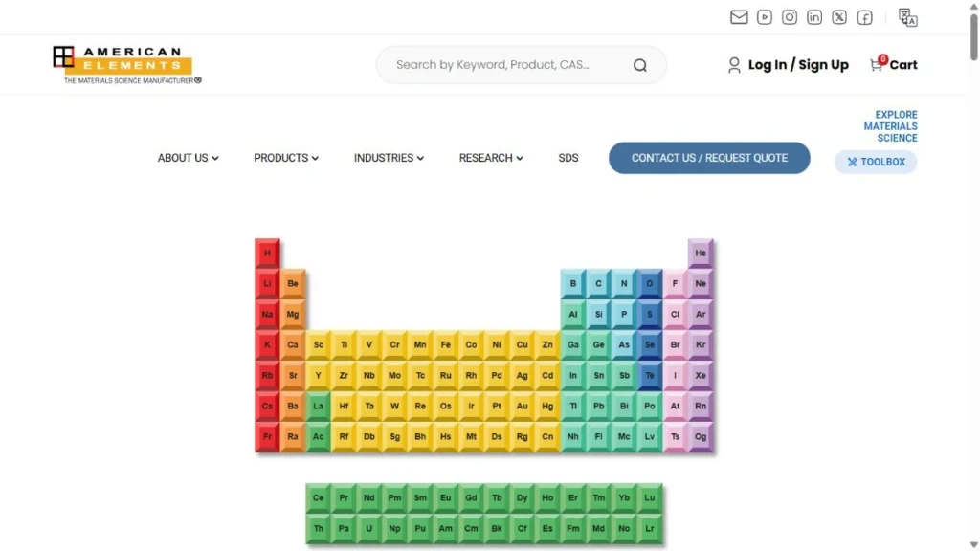The height and width of the screenshot is (551, 980).
Task: Click the search magnifier icon
Action: (639, 65)
